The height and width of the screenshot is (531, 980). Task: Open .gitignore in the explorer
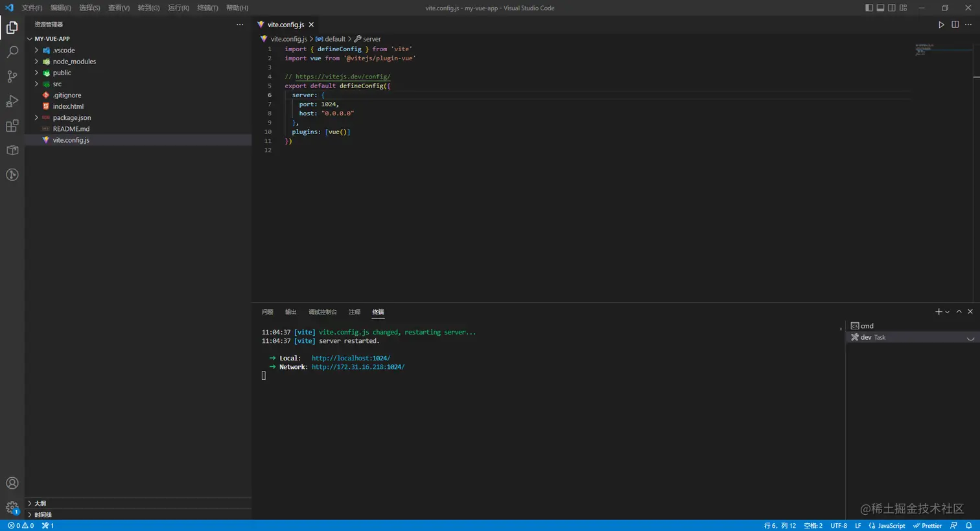(67, 95)
